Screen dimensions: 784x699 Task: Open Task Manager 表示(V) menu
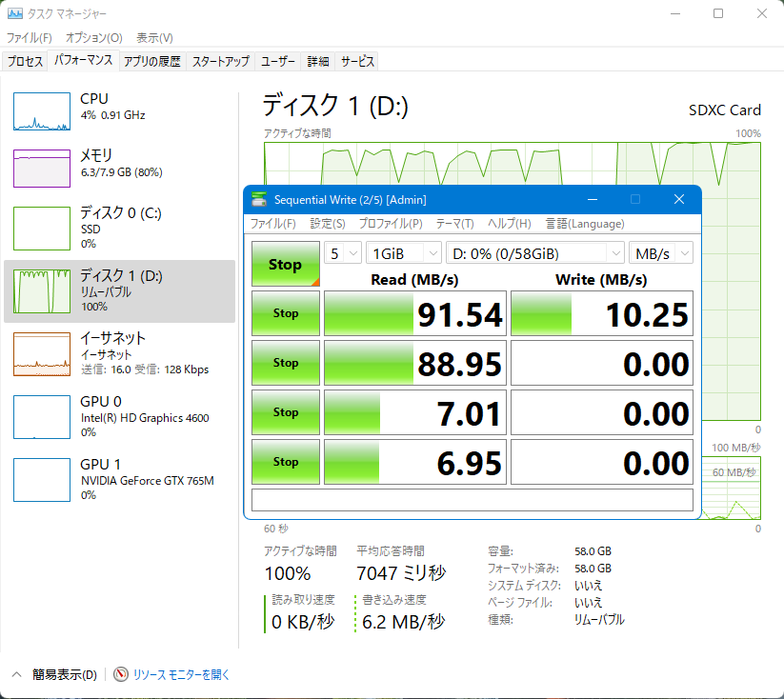[154, 38]
